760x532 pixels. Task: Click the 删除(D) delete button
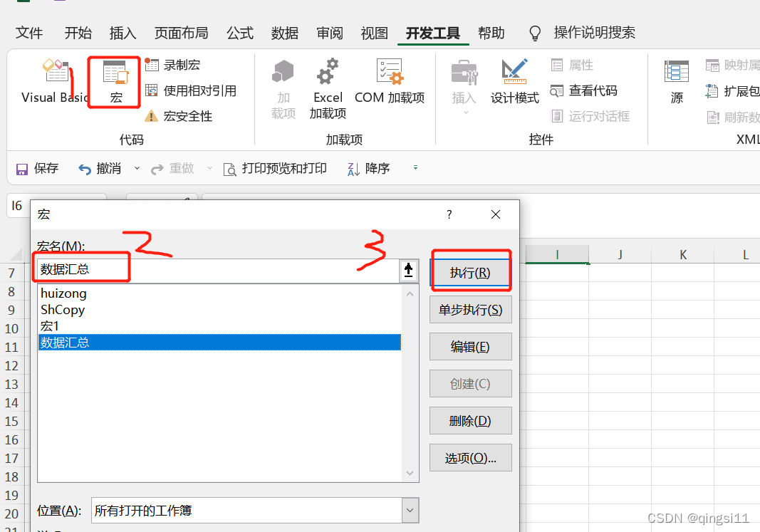tap(470, 421)
